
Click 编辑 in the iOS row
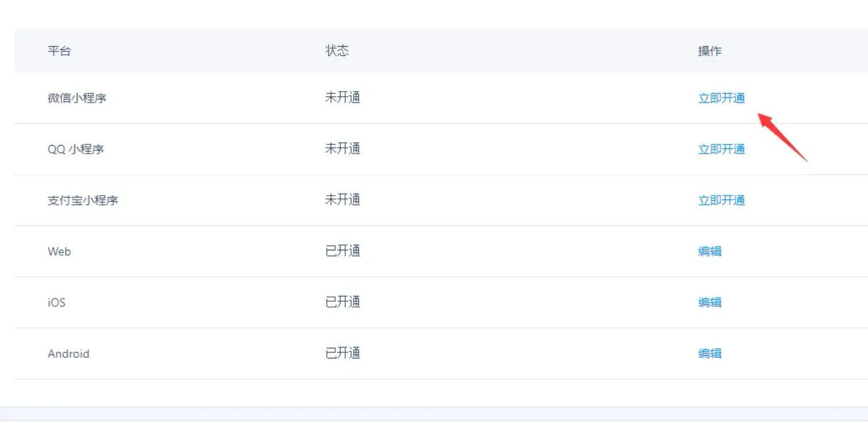[x=709, y=302]
